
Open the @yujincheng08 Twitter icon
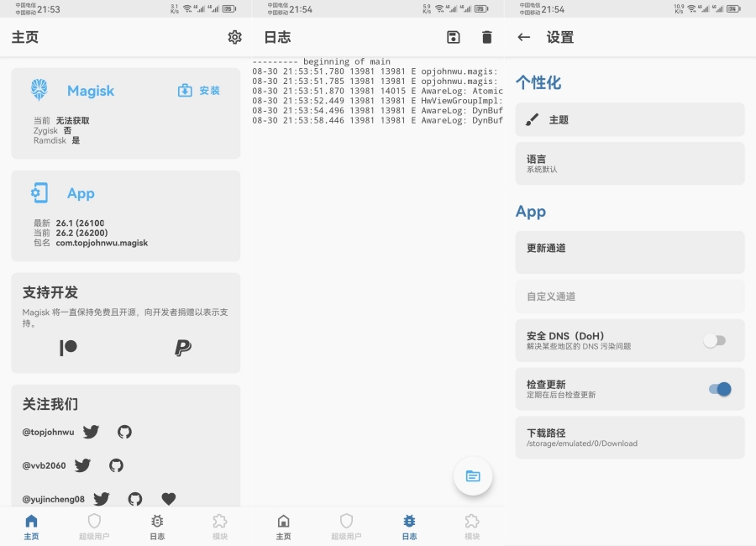(102, 499)
